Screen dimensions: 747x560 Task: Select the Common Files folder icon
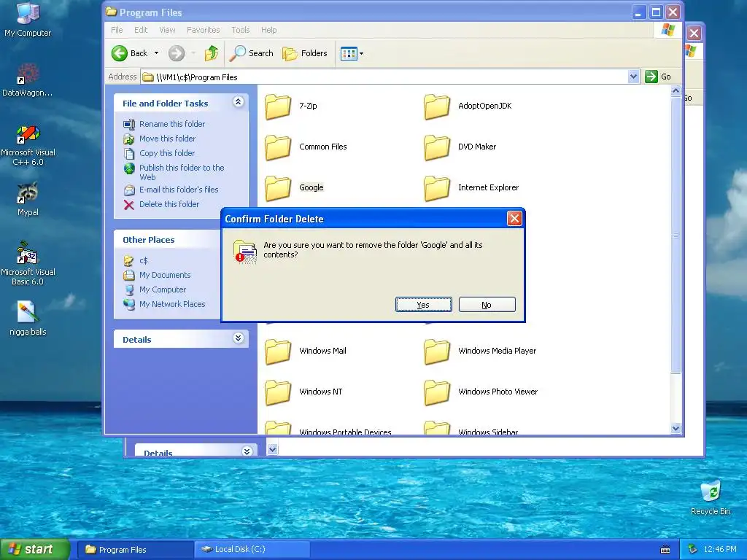pyautogui.click(x=278, y=147)
